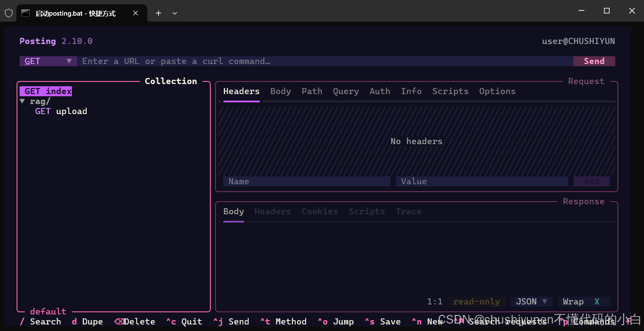Switch to the request Headers tab
The image size is (644, 331).
coord(241,91)
